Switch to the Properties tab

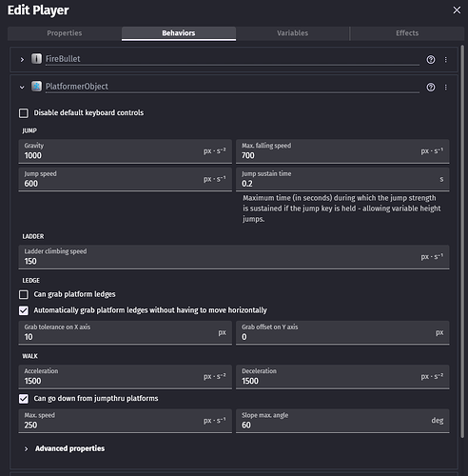pos(65,33)
